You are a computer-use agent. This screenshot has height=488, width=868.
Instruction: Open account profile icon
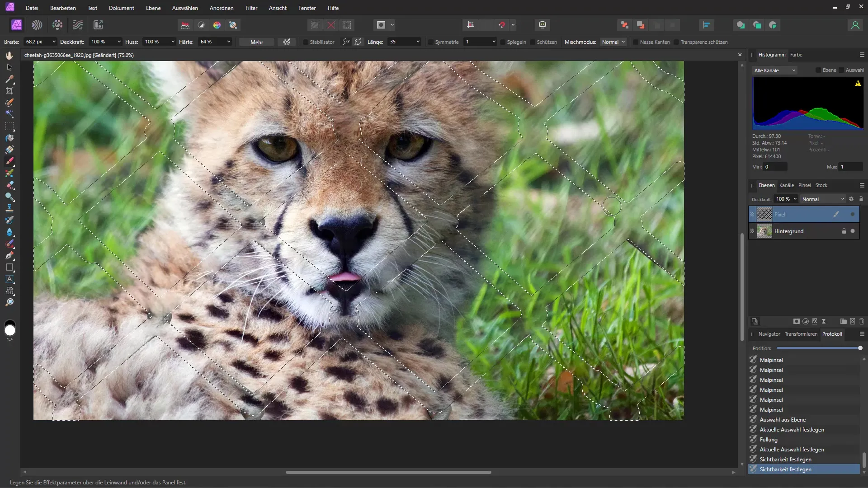(855, 25)
